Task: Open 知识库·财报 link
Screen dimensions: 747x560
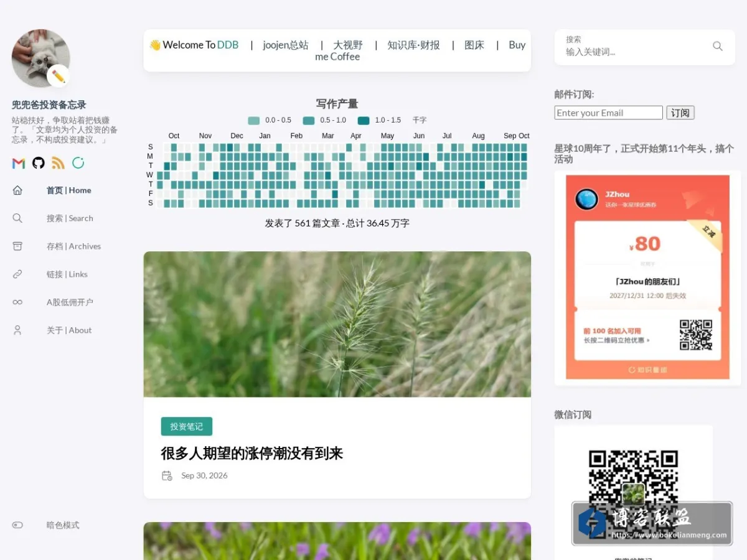Action: (413, 45)
